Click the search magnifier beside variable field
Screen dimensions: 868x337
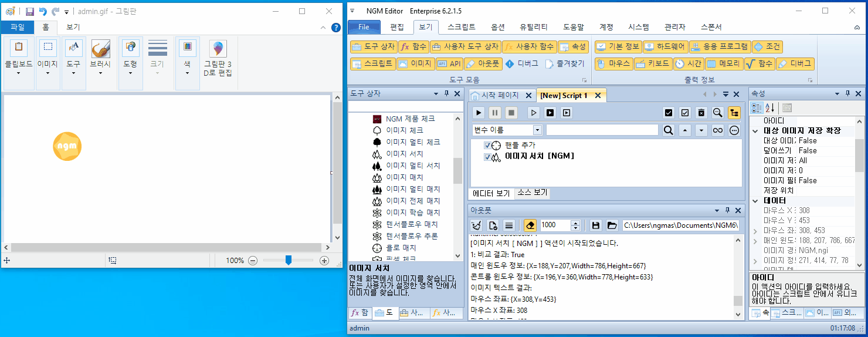[x=668, y=130]
